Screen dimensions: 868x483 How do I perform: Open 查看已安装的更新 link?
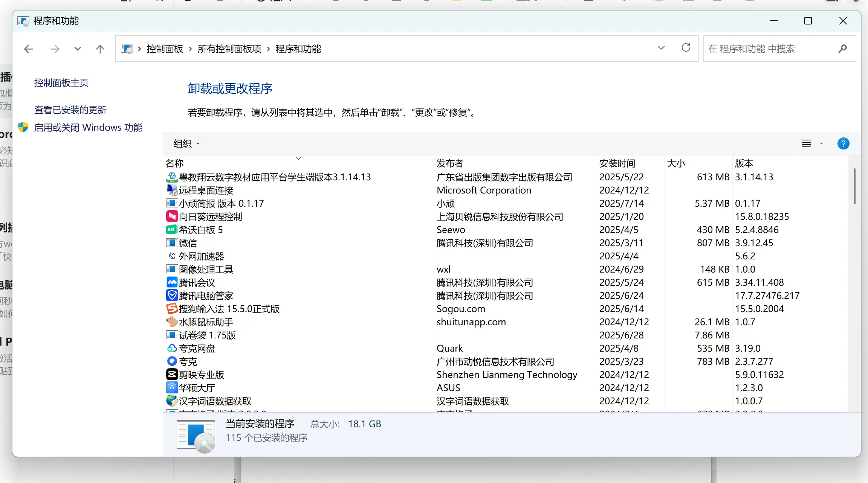click(x=70, y=110)
